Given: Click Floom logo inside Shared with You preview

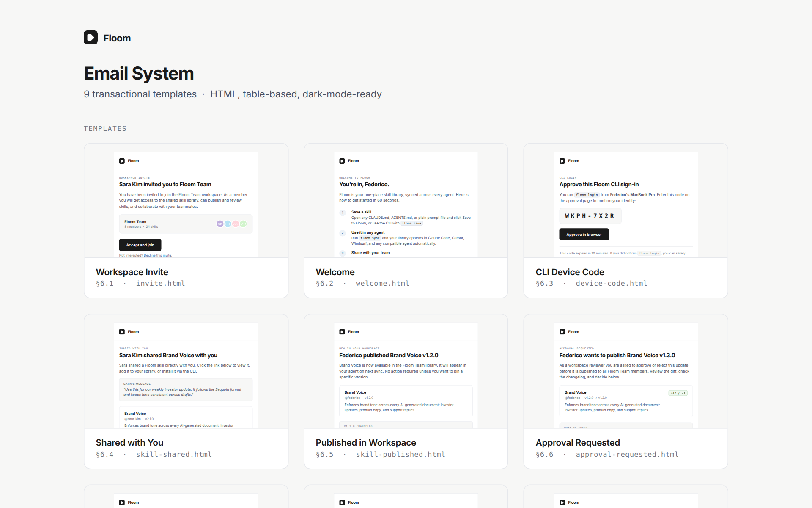Looking at the screenshot, I should pos(122,332).
